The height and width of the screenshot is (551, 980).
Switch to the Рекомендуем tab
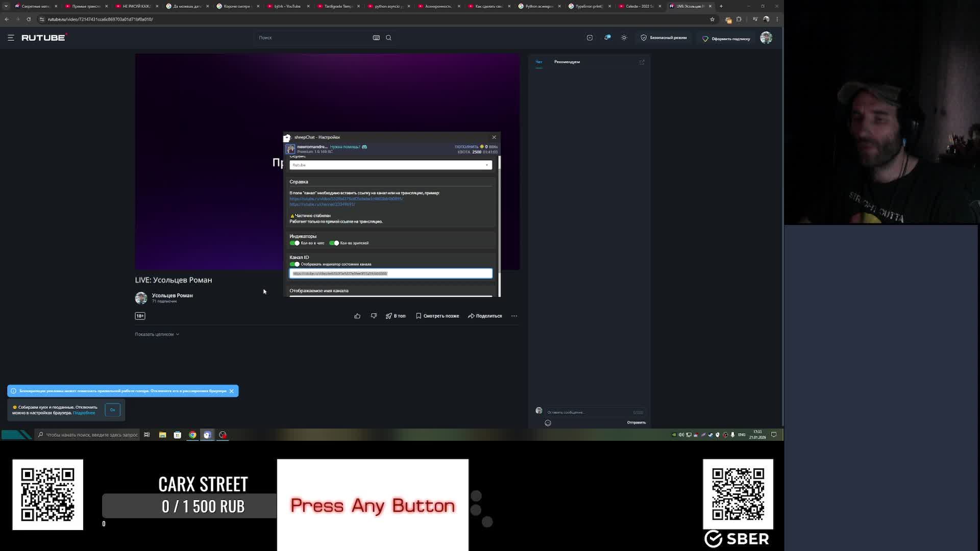[x=567, y=62]
